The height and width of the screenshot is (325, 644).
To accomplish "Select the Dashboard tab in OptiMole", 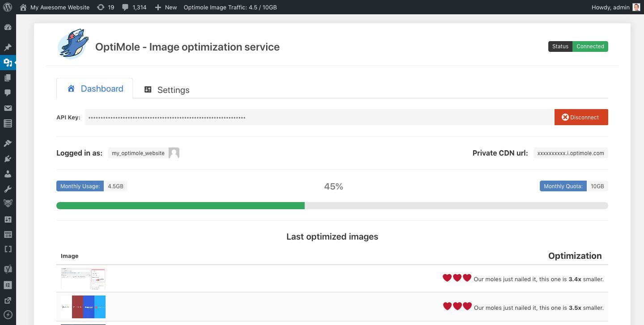I will [94, 89].
